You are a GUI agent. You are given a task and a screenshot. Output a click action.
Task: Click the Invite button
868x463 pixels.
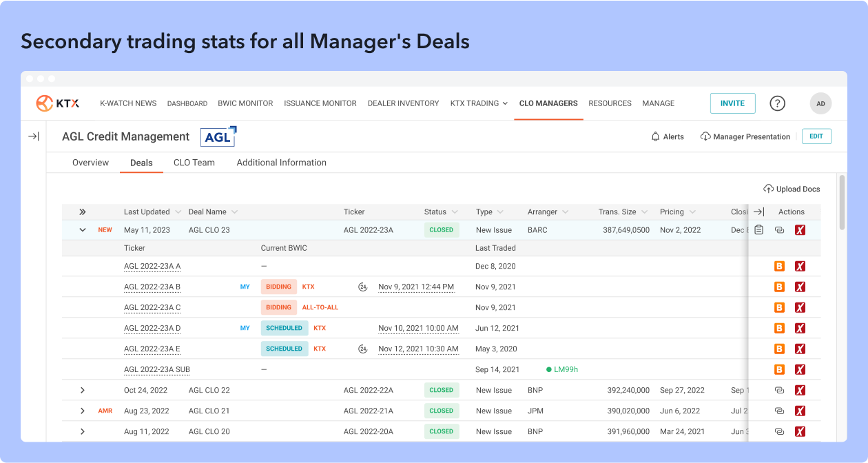[x=732, y=103]
